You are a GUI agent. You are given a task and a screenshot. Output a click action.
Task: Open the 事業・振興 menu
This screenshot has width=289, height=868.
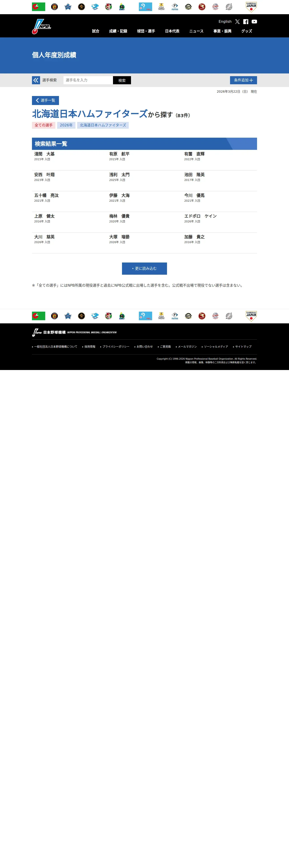click(x=222, y=31)
